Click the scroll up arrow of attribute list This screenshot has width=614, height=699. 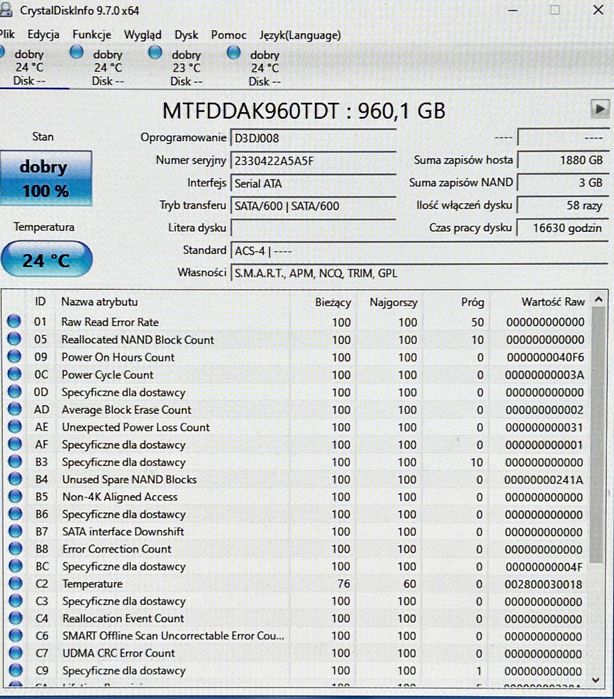pyautogui.click(x=598, y=300)
